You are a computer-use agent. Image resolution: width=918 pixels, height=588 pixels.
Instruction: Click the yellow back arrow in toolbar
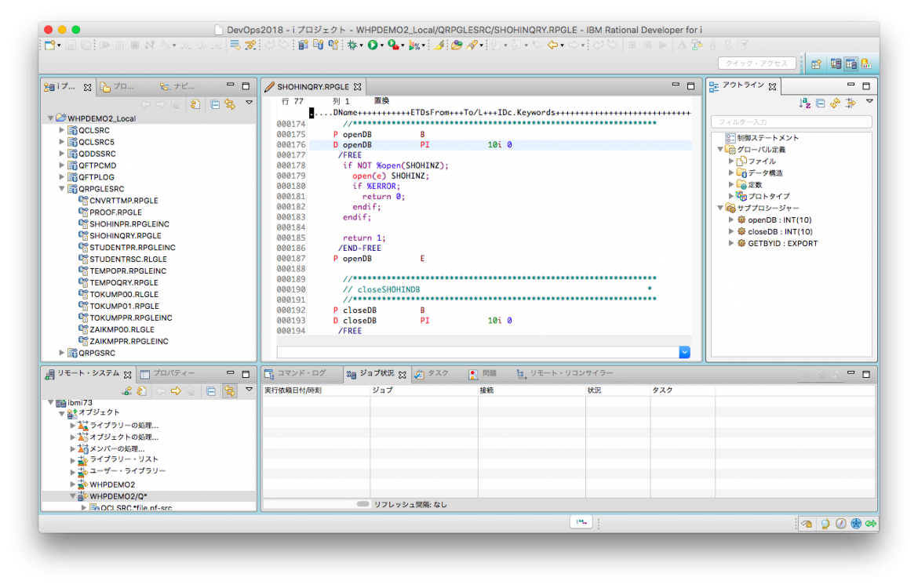click(553, 45)
